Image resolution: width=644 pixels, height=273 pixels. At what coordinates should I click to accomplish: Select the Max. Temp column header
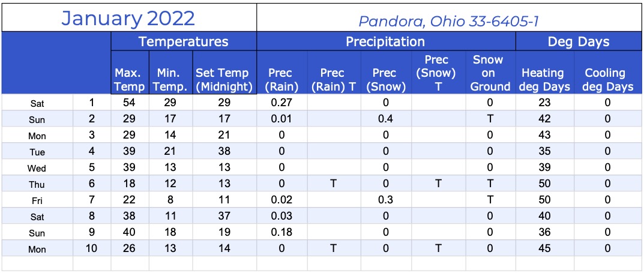tap(130, 73)
